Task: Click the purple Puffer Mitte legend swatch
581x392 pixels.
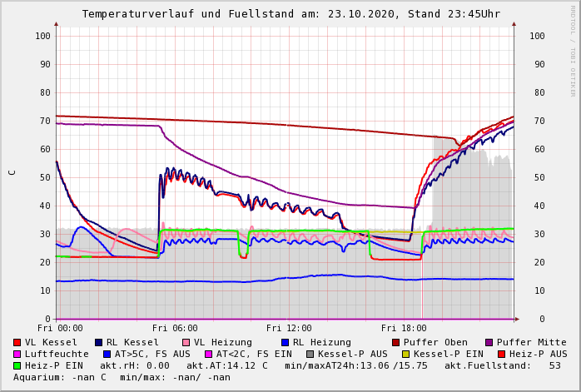Action: 489,342
